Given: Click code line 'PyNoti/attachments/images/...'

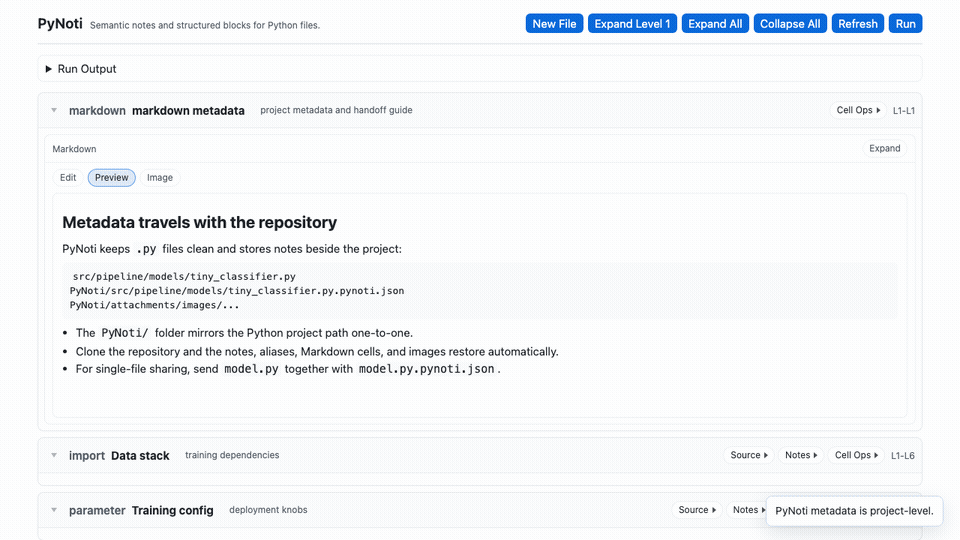Looking at the screenshot, I should [x=154, y=305].
